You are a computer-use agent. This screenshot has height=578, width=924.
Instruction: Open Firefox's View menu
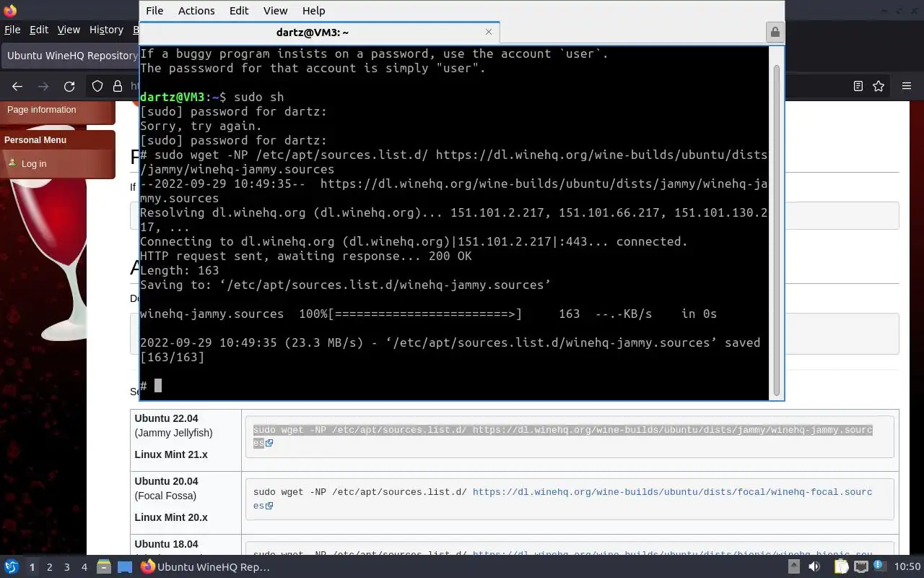(69, 30)
